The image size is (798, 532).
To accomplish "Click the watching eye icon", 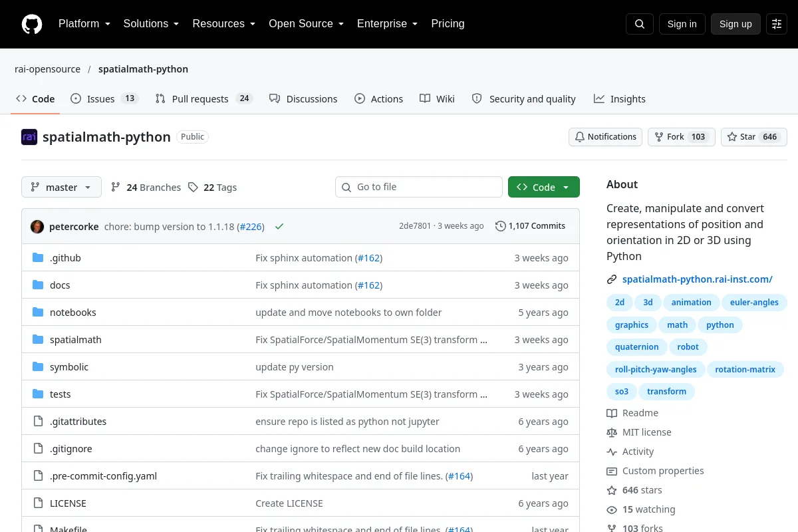I will [612, 509].
